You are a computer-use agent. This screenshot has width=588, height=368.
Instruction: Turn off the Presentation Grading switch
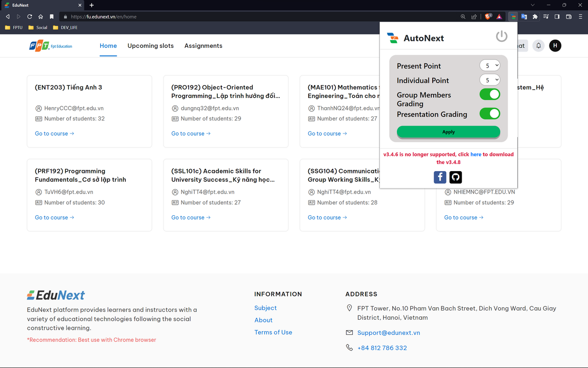490,114
